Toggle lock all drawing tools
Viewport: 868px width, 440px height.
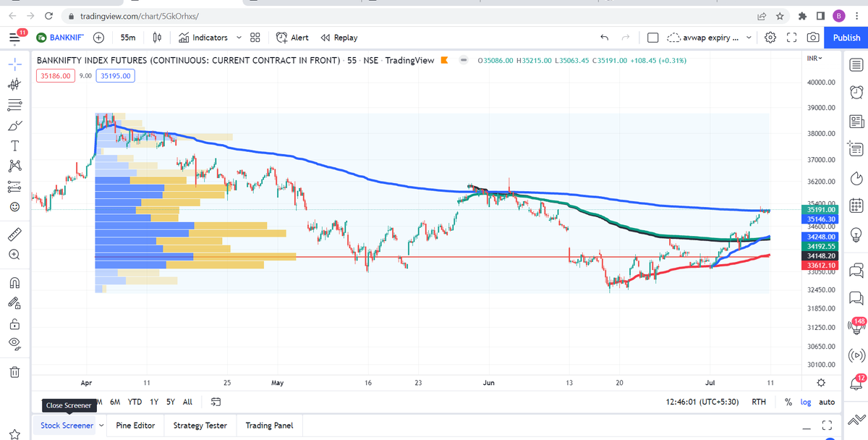(x=14, y=323)
